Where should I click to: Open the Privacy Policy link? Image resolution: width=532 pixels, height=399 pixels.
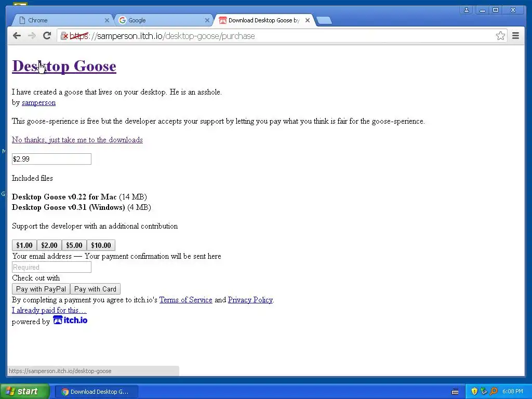point(250,300)
